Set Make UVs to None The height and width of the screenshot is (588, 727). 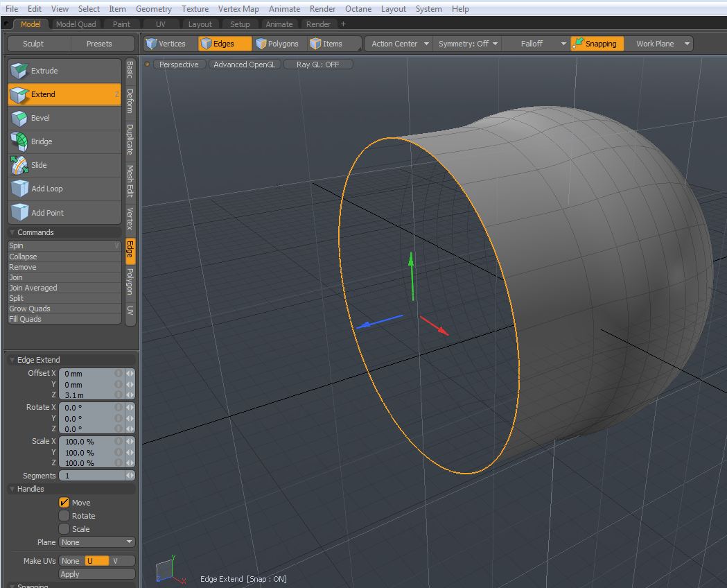pos(71,561)
